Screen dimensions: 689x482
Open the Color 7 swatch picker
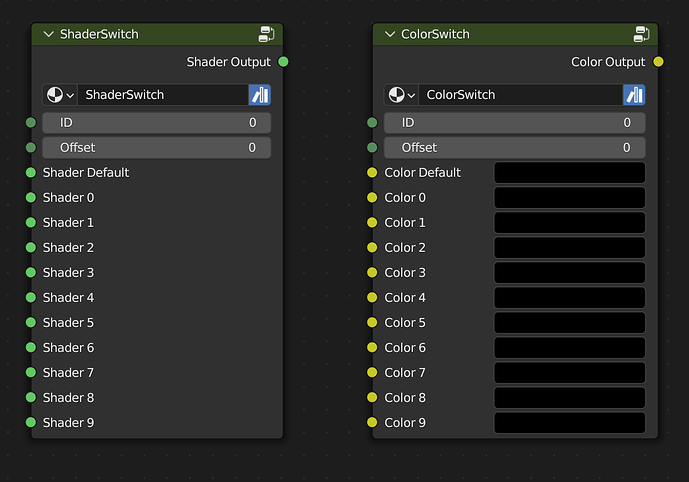(x=569, y=373)
